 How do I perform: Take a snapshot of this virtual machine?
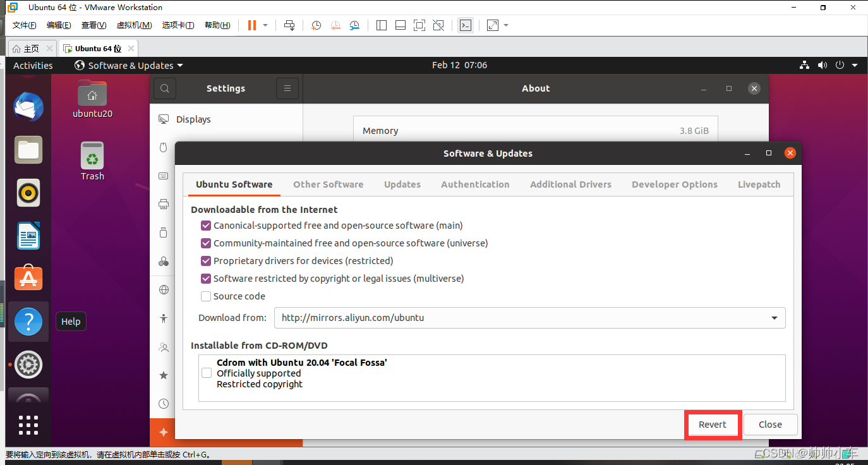(x=316, y=25)
